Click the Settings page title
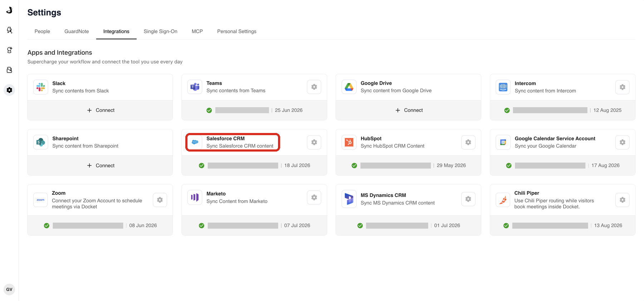Viewport: 644px width, 301px height. click(44, 13)
